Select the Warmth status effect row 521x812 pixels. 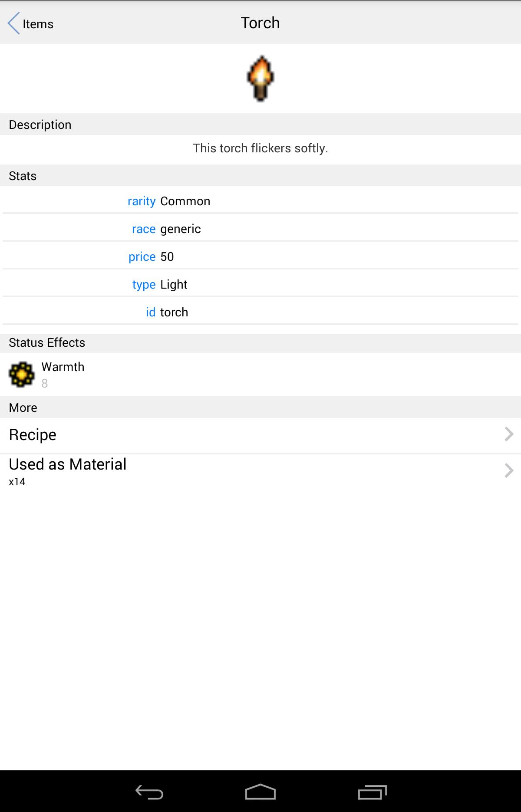coord(260,374)
